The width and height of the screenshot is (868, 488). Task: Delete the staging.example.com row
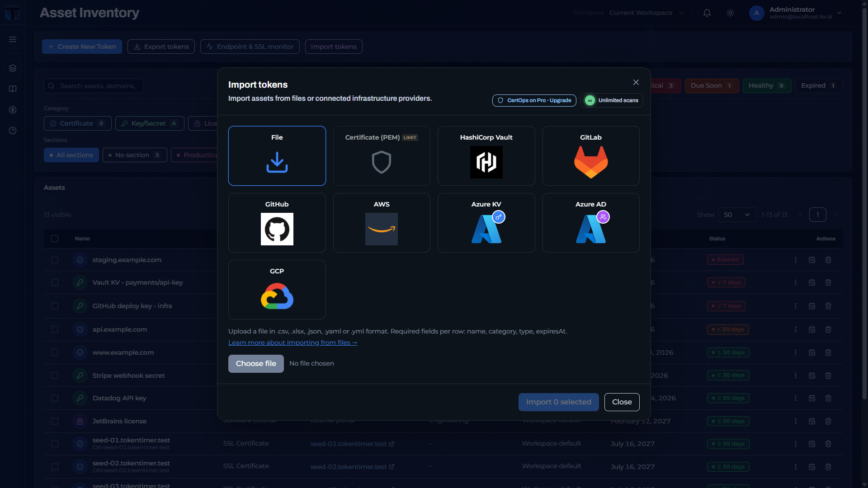[x=828, y=260]
